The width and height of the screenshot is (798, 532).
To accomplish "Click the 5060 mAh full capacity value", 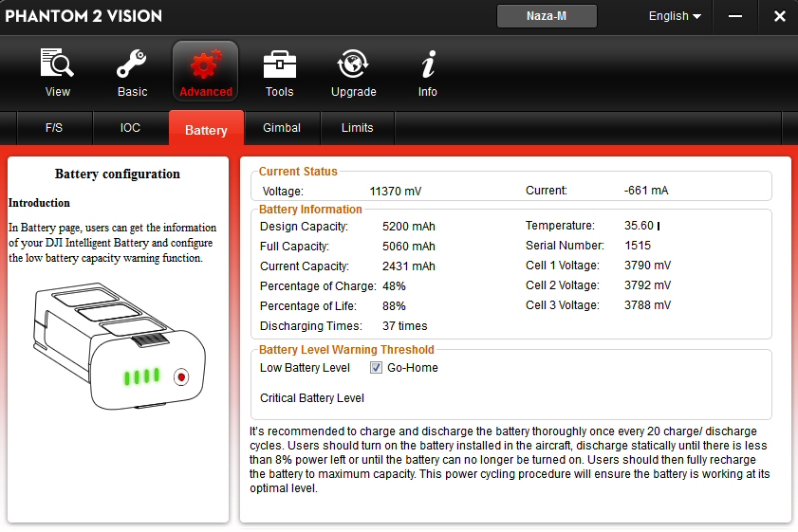I will click(x=409, y=247).
